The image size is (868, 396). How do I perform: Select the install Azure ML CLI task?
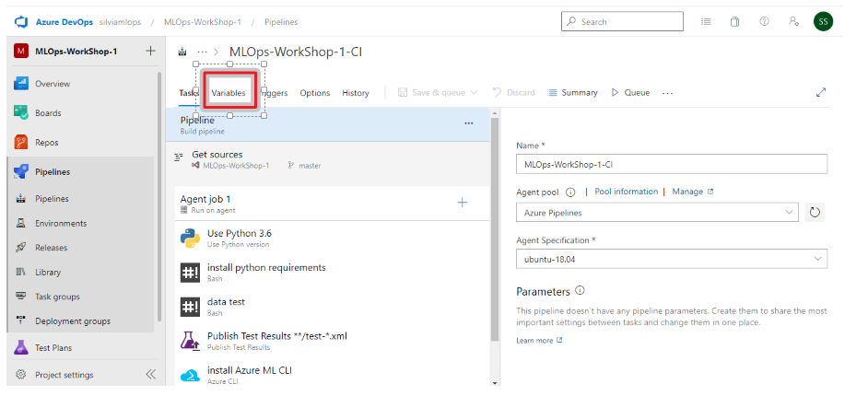pyautogui.click(x=332, y=373)
